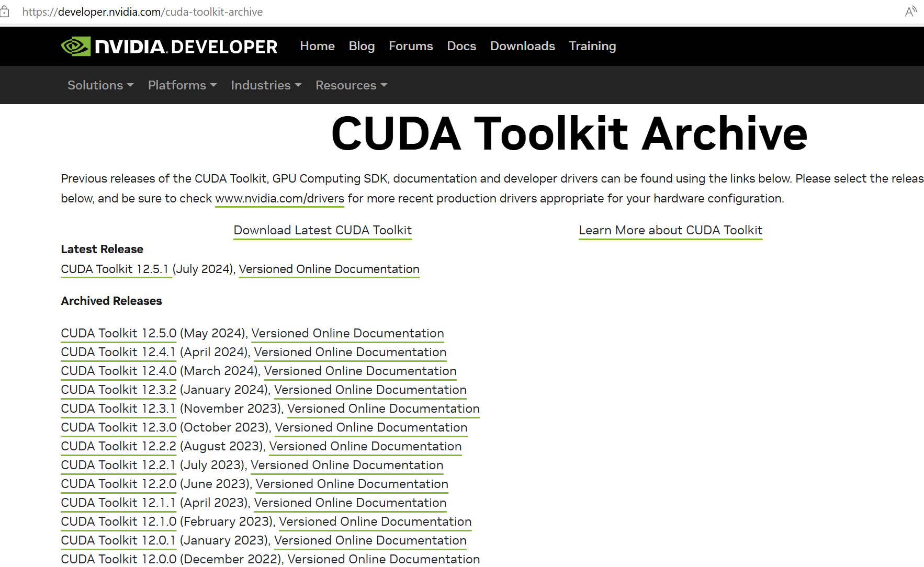Open documentation for 12.4.1 April 2024
Image resolution: width=924 pixels, height=567 pixels.
click(350, 353)
